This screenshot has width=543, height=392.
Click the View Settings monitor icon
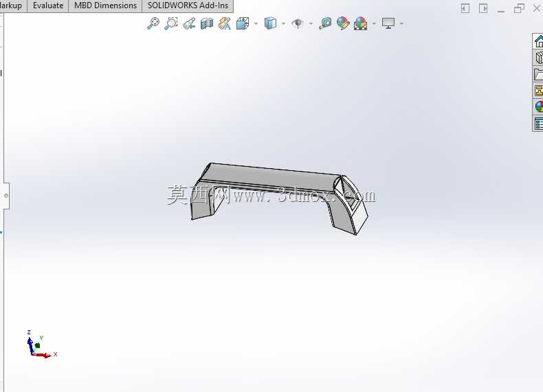tap(388, 23)
